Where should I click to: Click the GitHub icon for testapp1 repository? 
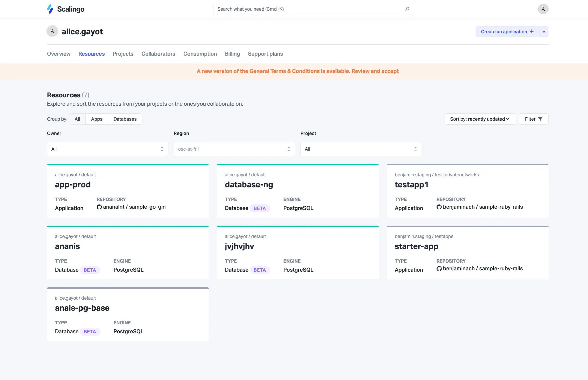click(439, 207)
